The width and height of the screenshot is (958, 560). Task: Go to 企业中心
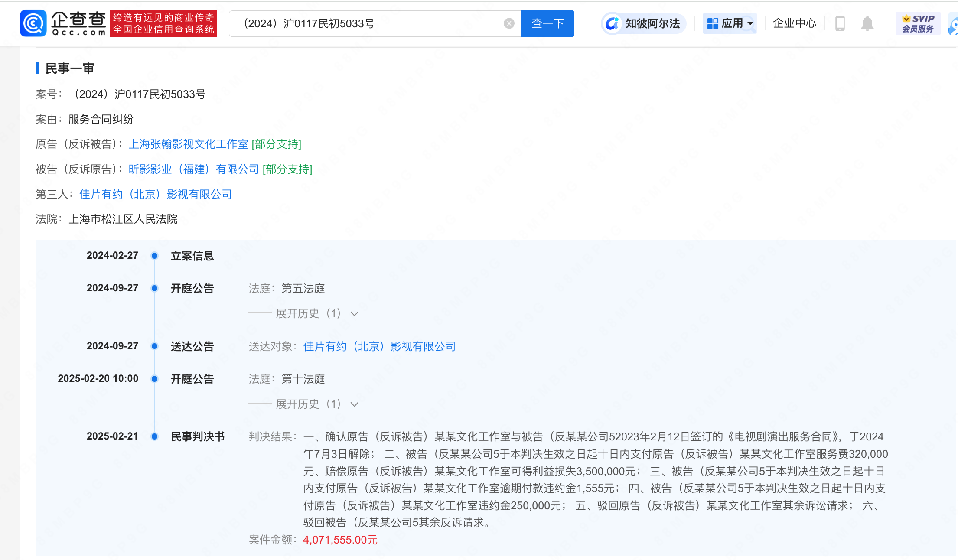pyautogui.click(x=794, y=23)
